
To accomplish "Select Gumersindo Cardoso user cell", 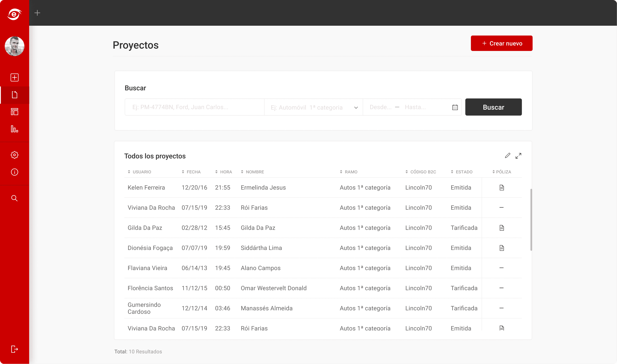I will (x=144, y=308).
